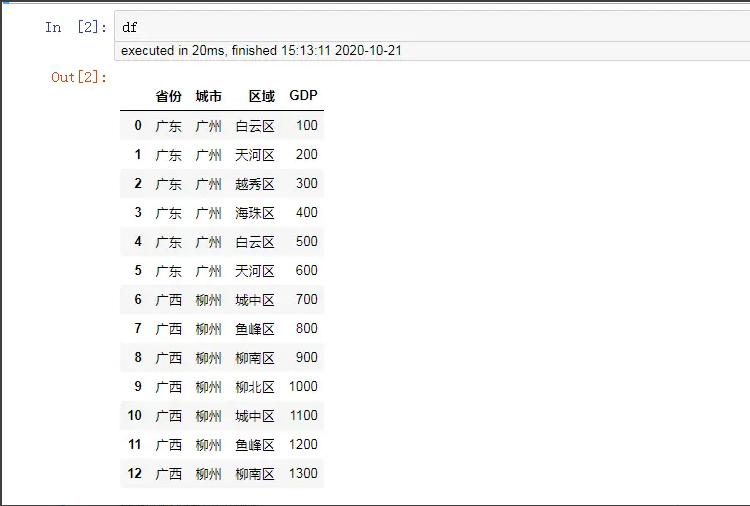Click GDP value 900
The image size is (750, 506).
point(307,357)
